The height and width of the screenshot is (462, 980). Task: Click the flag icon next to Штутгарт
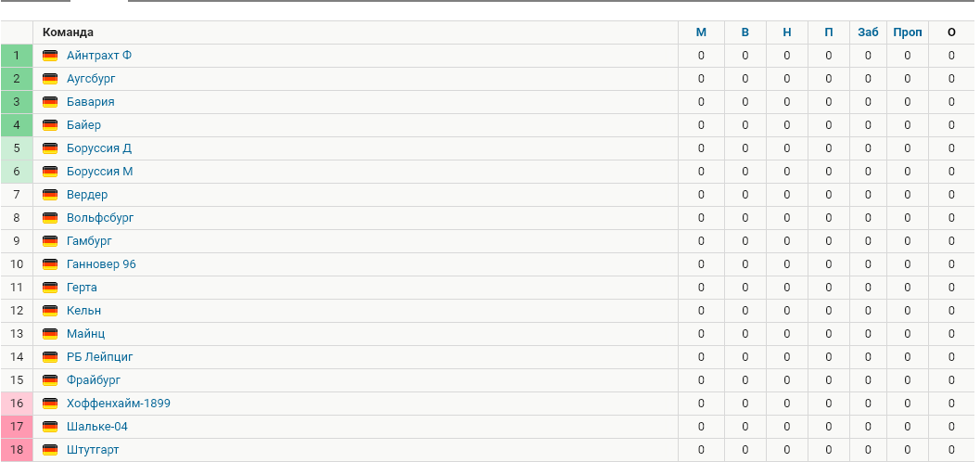(50, 450)
